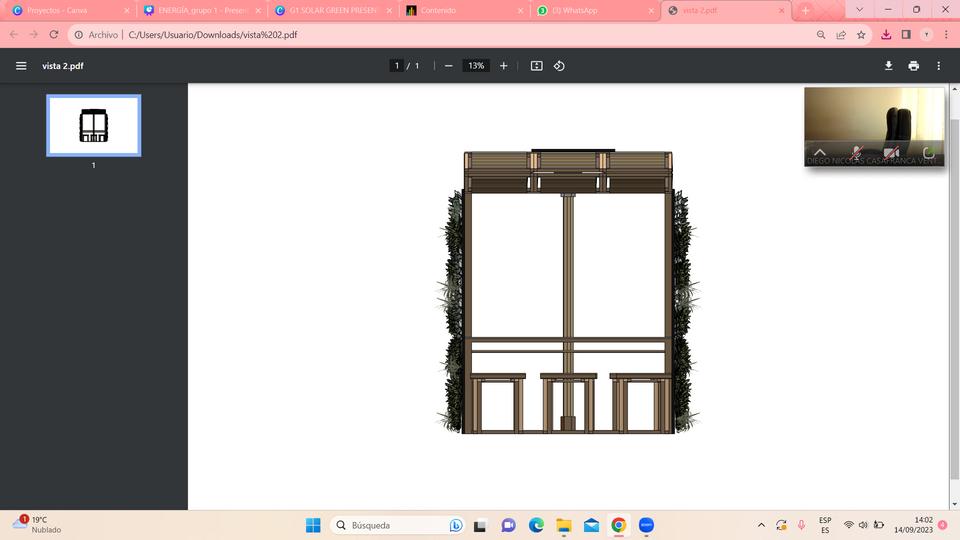Switch to the ENERGÍA grupo 1 tab

coord(202,10)
